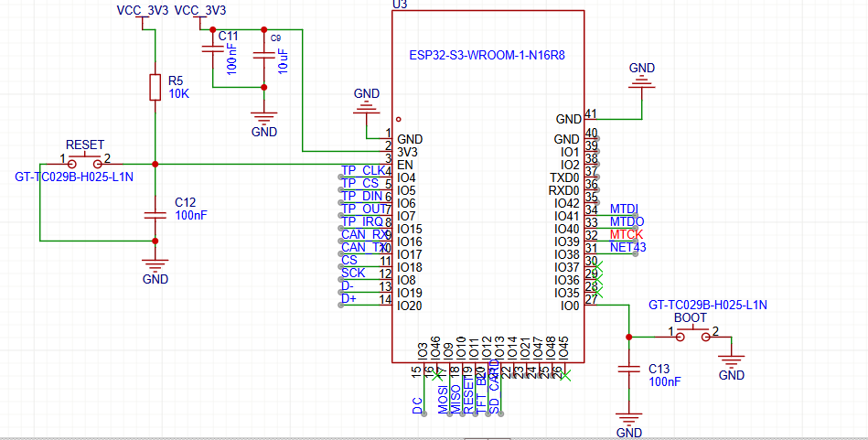Click the no-connect X on pin 26
The height and width of the screenshot is (440, 868).
564,375
